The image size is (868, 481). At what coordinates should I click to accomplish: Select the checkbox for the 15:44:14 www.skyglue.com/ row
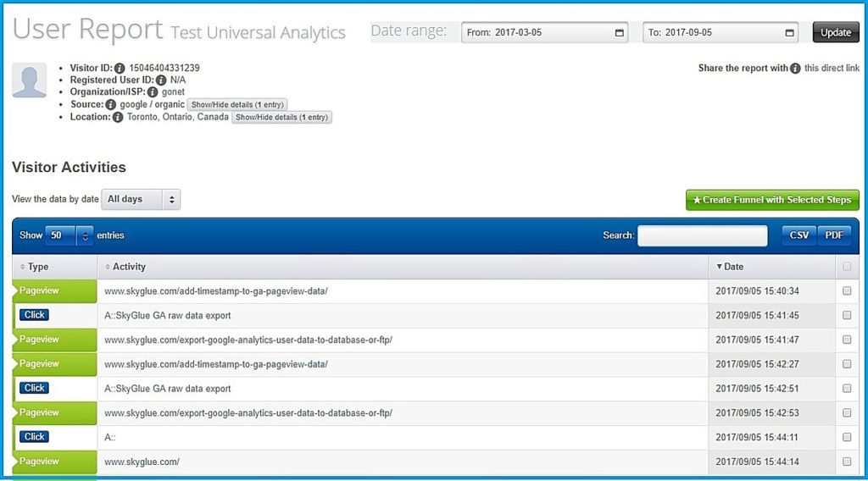pyautogui.click(x=847, y=462)
